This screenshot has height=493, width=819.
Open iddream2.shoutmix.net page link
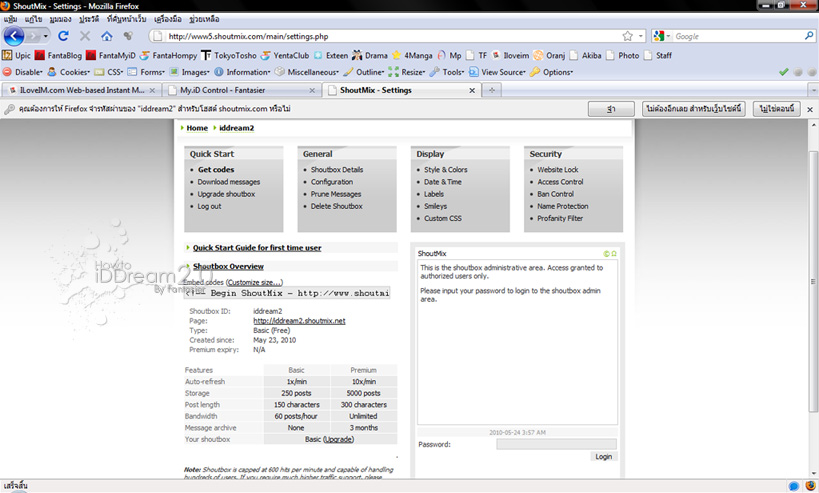click(x=299, y=321)
